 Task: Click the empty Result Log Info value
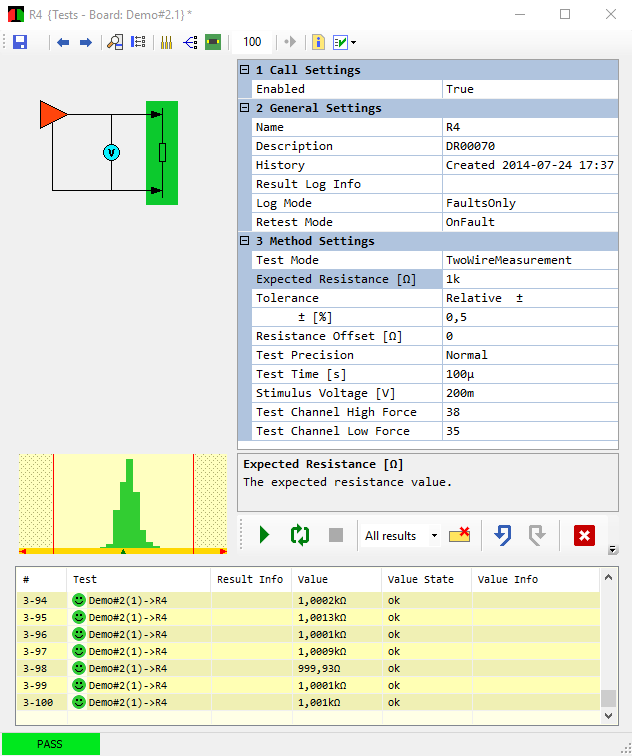click(530, 184)
